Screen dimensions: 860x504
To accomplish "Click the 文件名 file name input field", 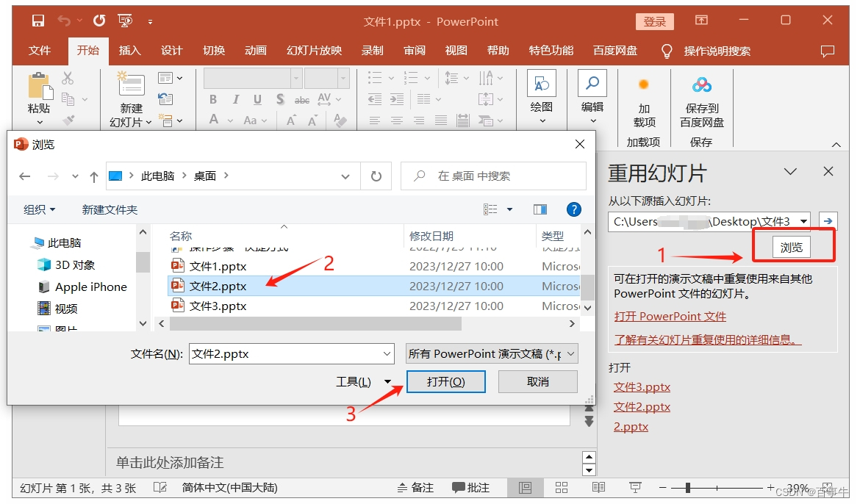I will 291,354.
